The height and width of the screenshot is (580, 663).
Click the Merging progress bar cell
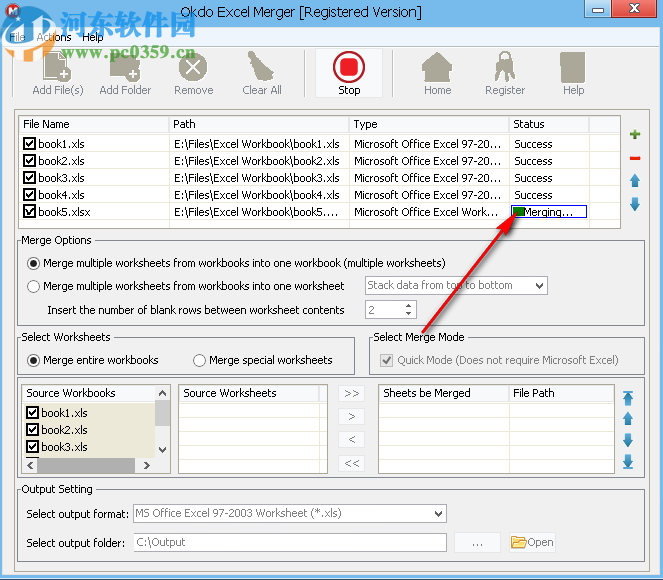549,211
